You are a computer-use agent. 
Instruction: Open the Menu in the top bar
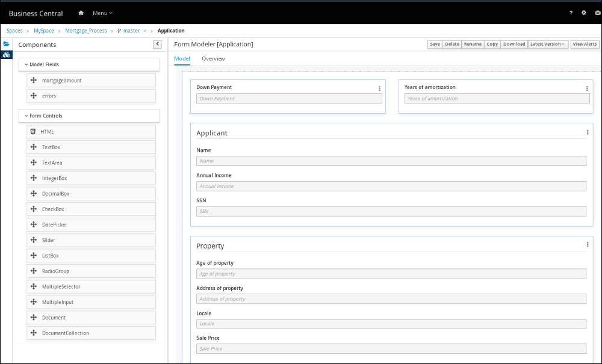102,13
